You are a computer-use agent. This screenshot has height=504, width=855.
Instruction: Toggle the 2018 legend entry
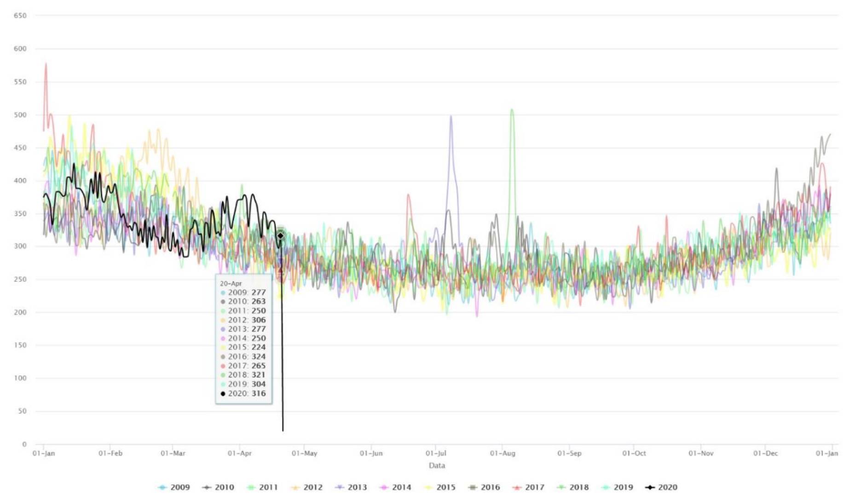point(572,487)
